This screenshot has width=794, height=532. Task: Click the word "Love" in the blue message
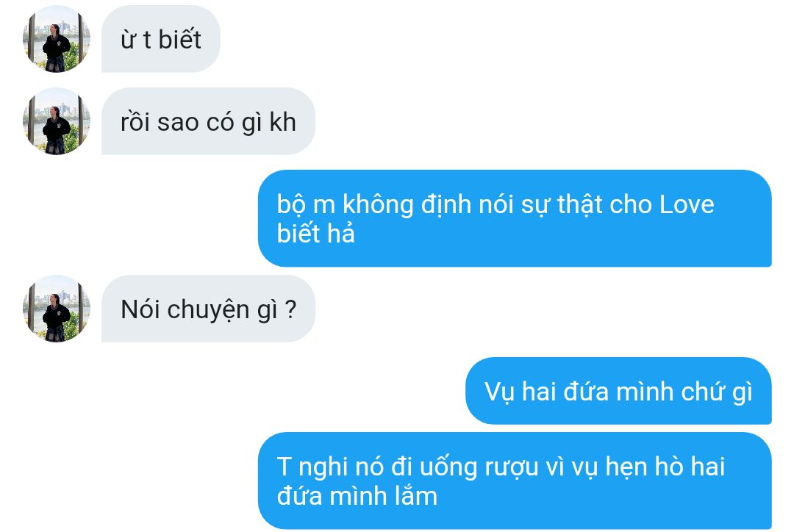[687, 204]
